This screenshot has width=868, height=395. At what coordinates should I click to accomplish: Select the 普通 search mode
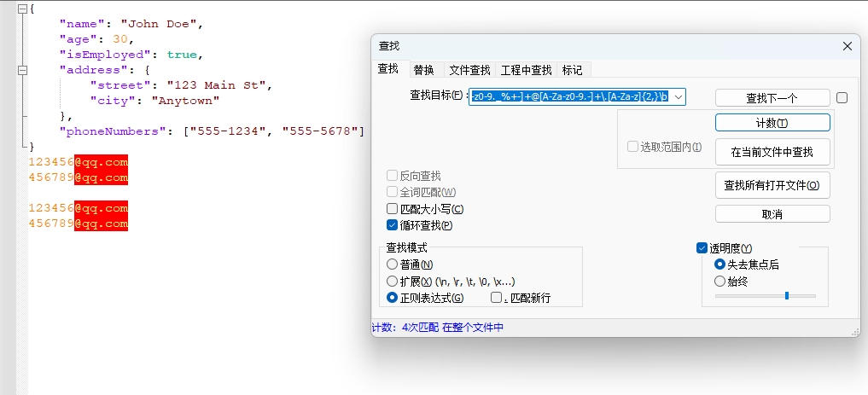(x=392, y=264)
